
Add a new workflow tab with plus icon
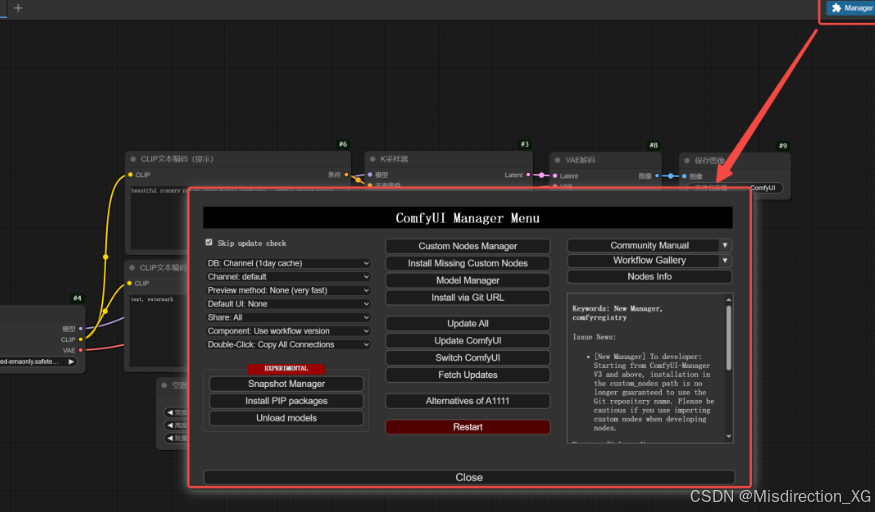pos(18,8)
